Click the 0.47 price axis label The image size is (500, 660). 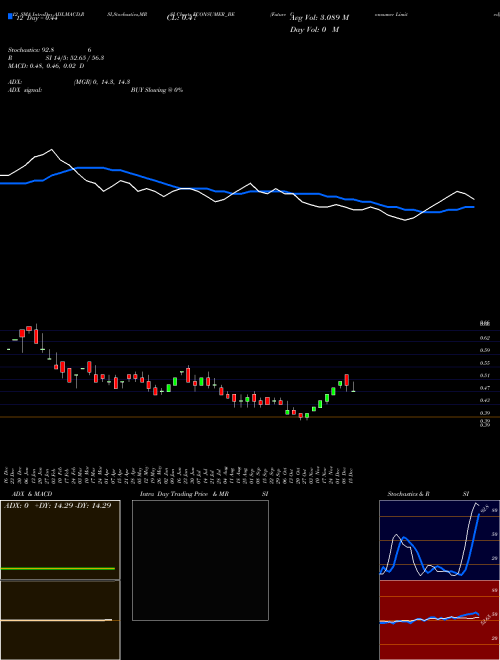pos(484,388)
